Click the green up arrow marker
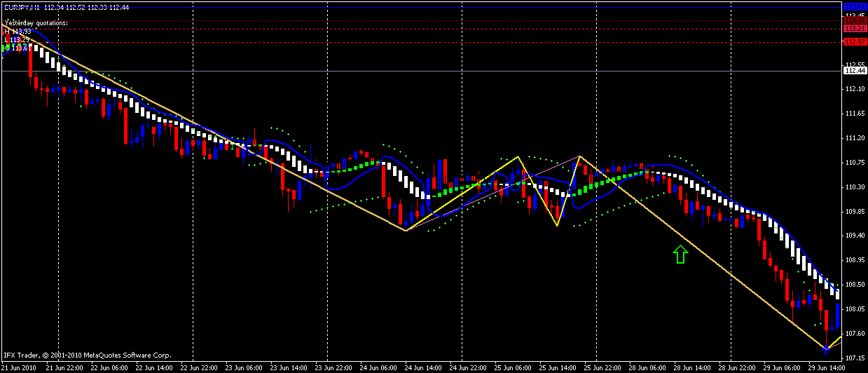Viewport: 868px width, 373px height. 680,254
